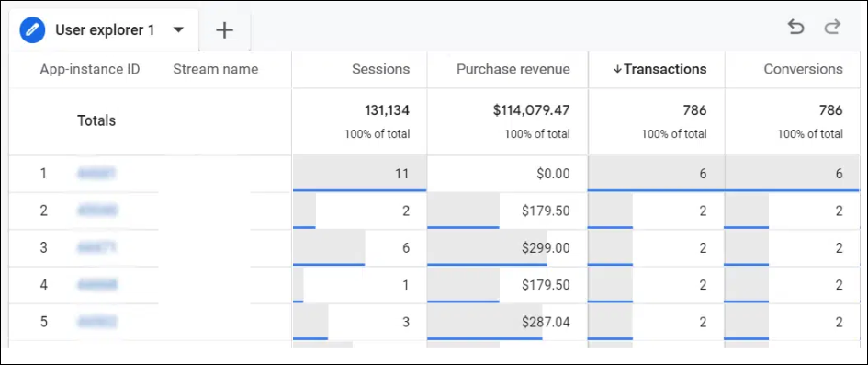Open the blurred app-instance ID in row 1

click(96, 174)
